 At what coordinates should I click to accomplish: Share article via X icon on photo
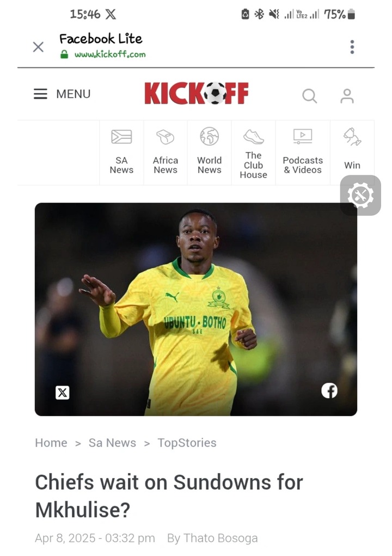pos(63,393)
